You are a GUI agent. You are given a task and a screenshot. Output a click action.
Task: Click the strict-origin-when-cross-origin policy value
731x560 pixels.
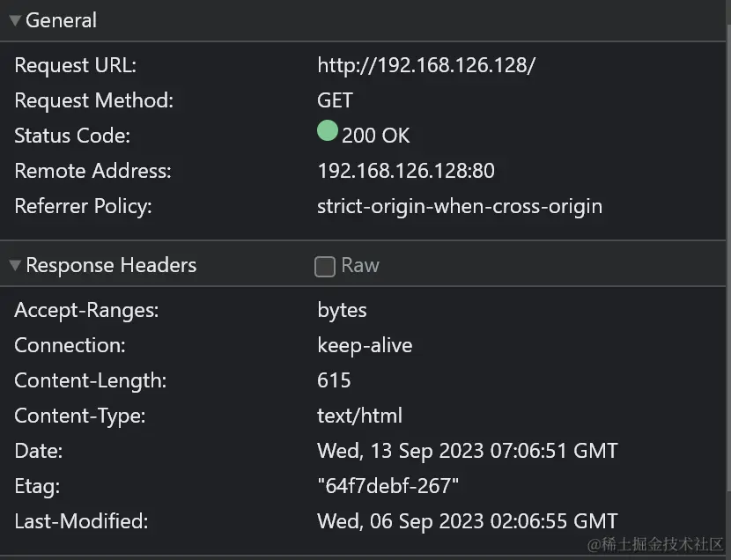pos(460,206)
